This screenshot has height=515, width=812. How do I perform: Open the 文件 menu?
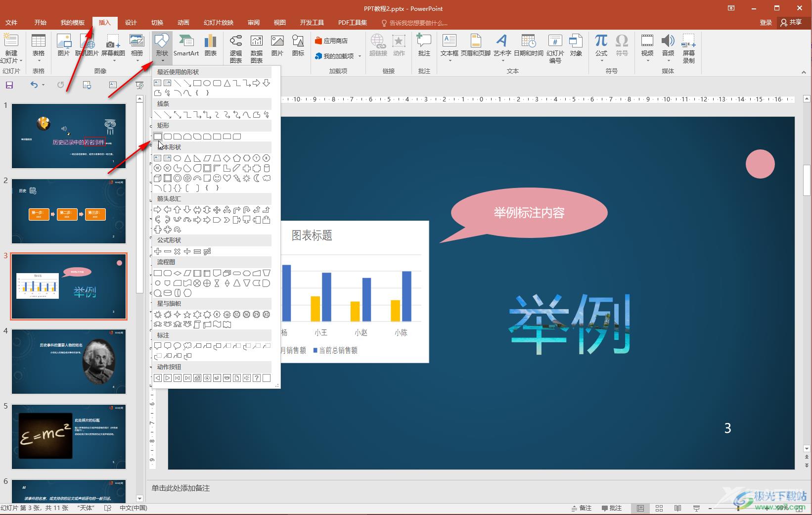click(x=11, y=23)
